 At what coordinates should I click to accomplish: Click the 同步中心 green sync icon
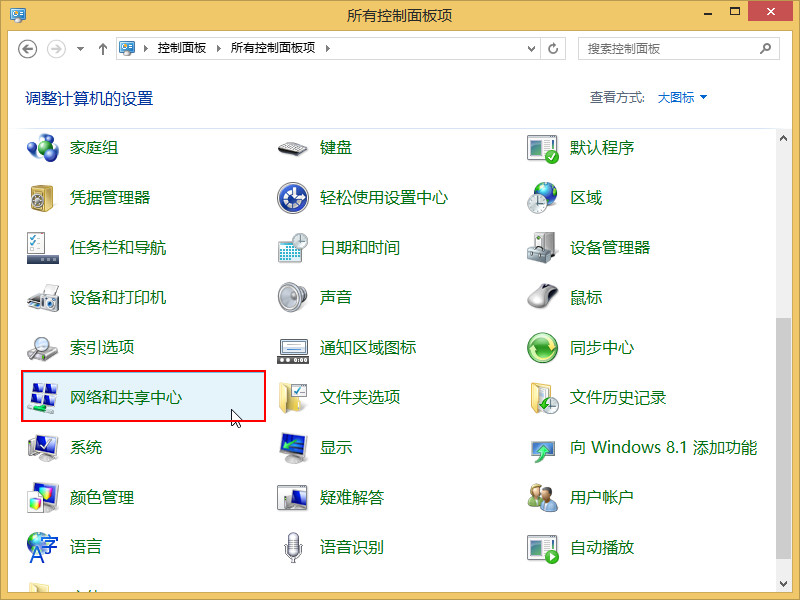pos(541,348)
